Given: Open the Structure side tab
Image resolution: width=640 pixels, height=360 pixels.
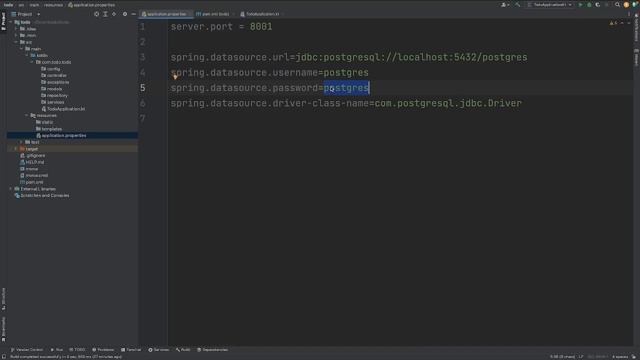Looking at the screenshot, I should click(x=4, y=299).
